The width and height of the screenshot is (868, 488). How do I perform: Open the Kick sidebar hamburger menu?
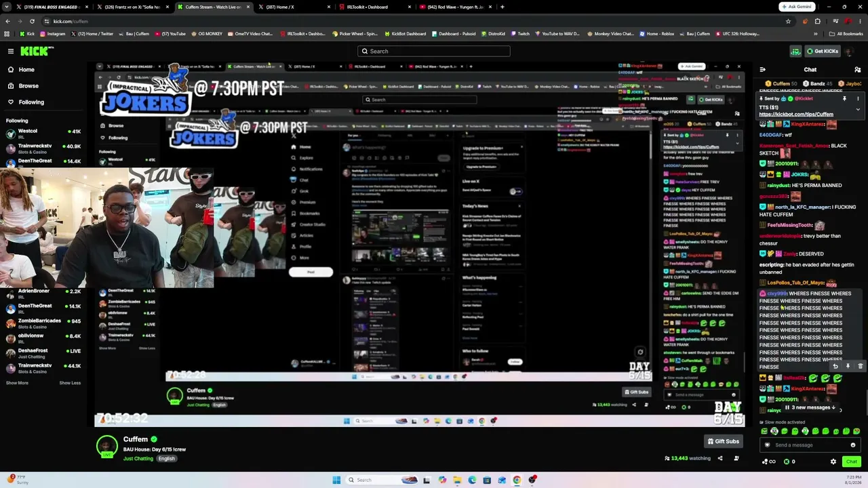pos(11,51)
